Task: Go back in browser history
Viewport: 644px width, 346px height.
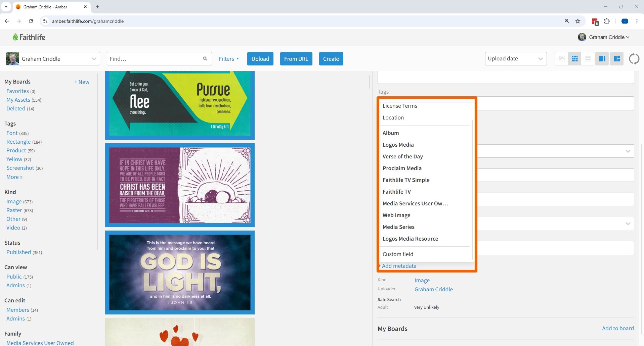Action: coord(7,21)
